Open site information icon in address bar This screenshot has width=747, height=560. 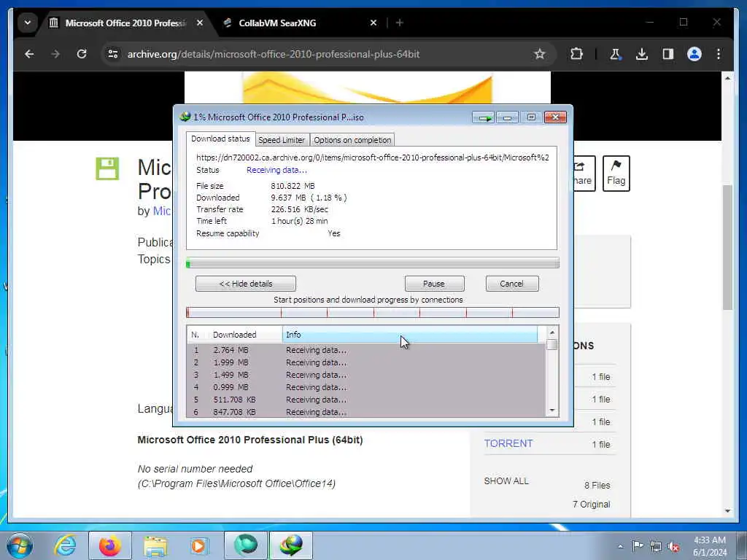[113, 54]
